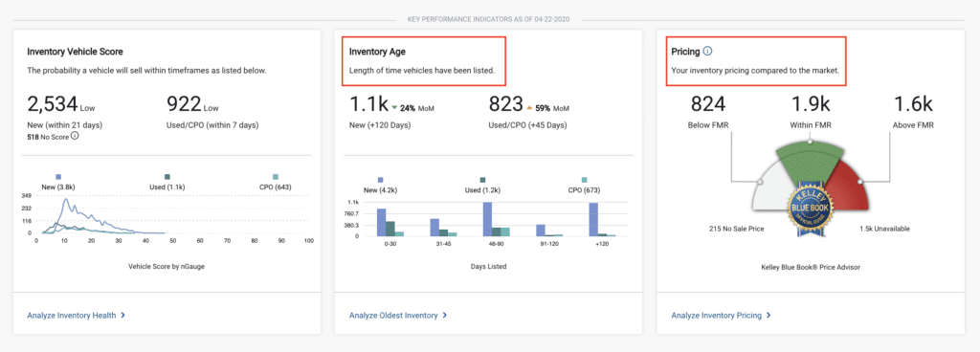Click the New bar in the 0-30 days group

point(381,222)
